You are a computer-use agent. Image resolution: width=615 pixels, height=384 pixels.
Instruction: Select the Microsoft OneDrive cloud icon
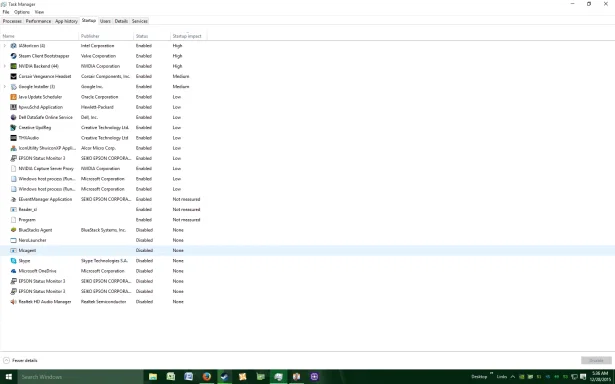pyautogui.click(x=13, y=271)
